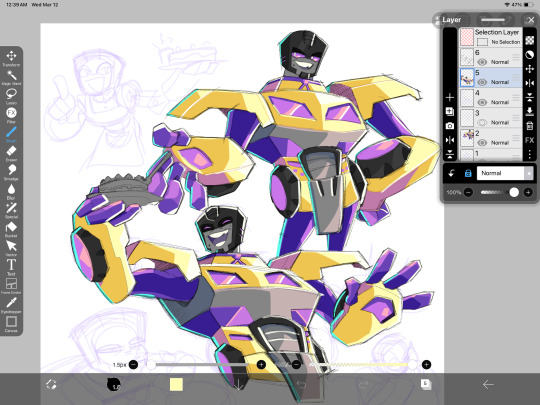Undo the last stroke
540x405 pixels.
tap(301, 384)
